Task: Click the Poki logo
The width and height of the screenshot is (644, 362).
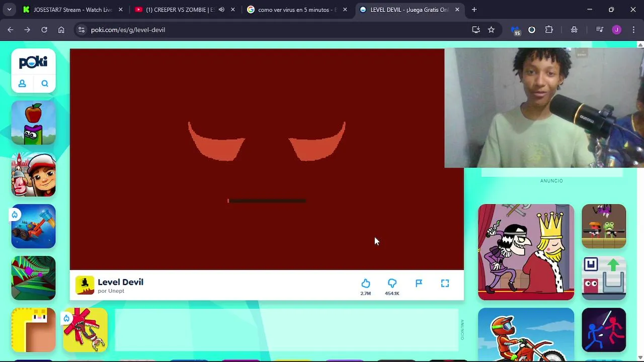Action: (33, 62)
